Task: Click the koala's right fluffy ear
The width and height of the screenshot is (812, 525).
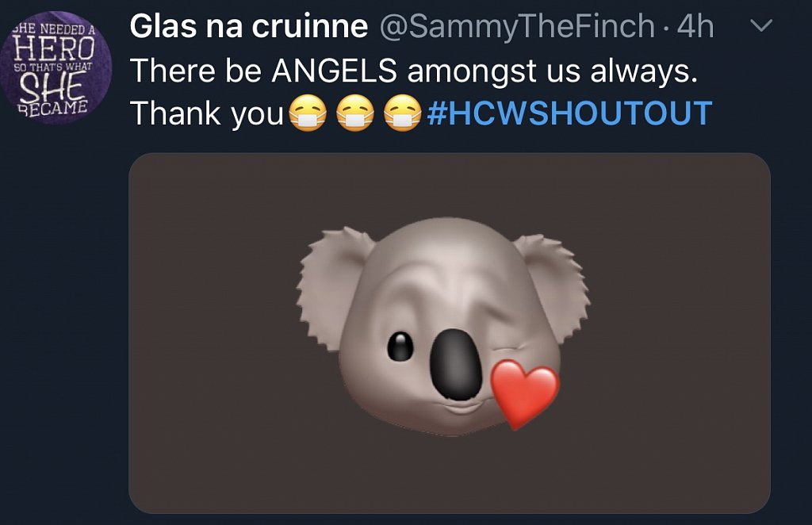Action: 553,285
